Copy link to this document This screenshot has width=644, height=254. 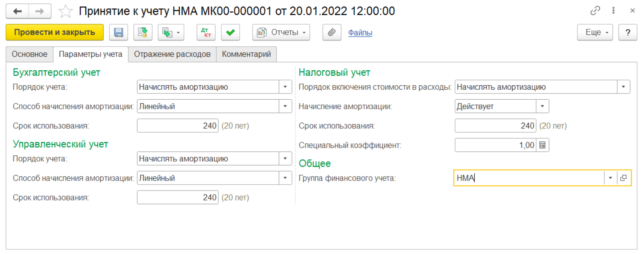pyautogui.click(x=595, y=11)
